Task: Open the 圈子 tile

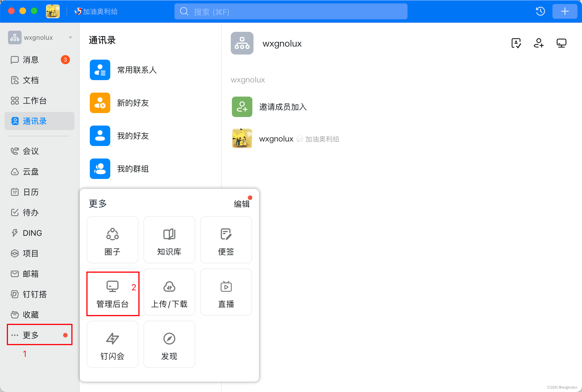Action: pos(113,240)
